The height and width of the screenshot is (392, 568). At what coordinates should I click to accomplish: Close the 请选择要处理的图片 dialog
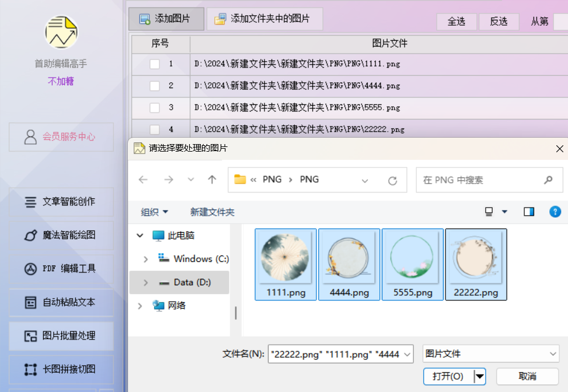[559, 149]
